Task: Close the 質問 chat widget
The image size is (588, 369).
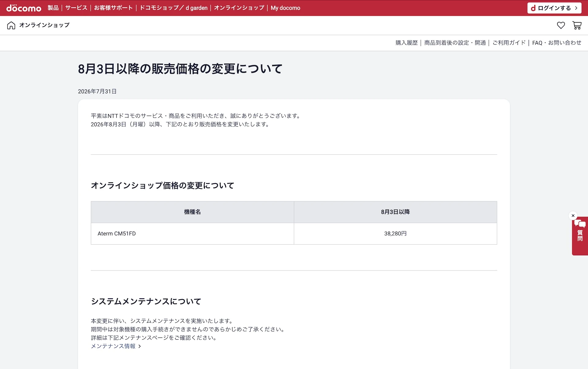Action: [573, 216]
